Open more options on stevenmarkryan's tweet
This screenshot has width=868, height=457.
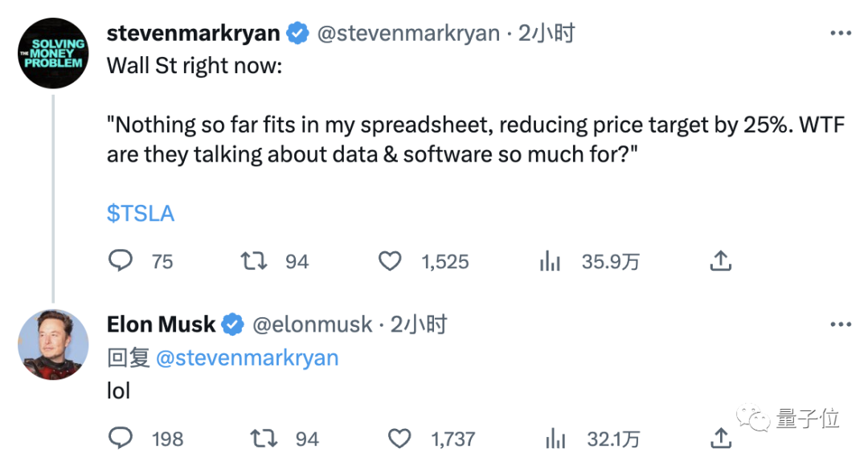pos(841,33)
